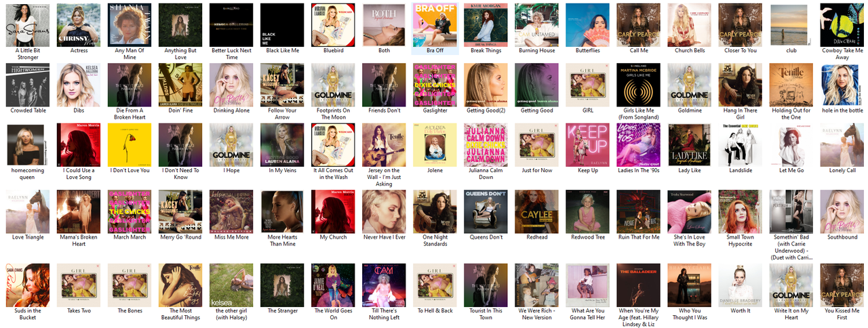
Task: Open the 'Actress' file icon
Action: tap(79, 25)
